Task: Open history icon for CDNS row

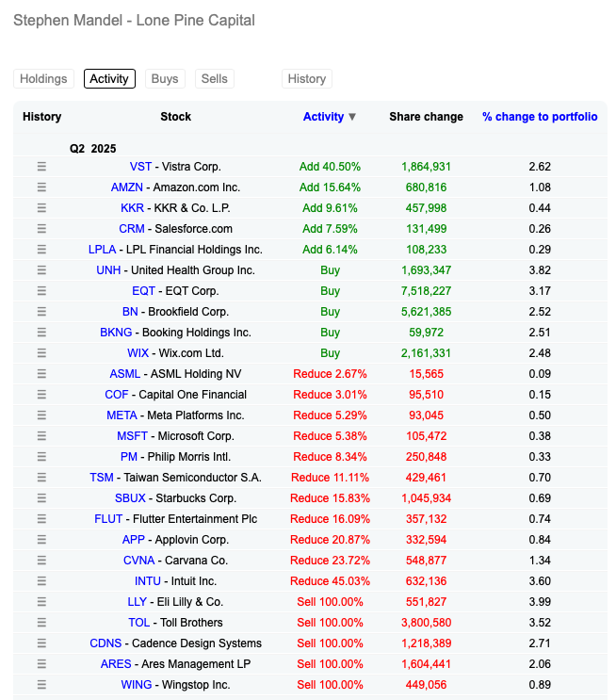Action: pyautogui.click(x=41, y=643)
